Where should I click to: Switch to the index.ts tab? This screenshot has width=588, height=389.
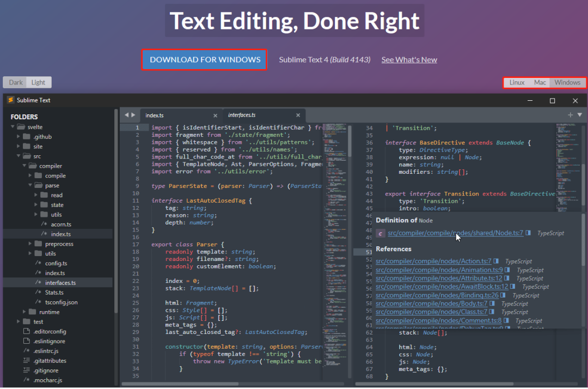pyautogui.click(x=155, y=116)
